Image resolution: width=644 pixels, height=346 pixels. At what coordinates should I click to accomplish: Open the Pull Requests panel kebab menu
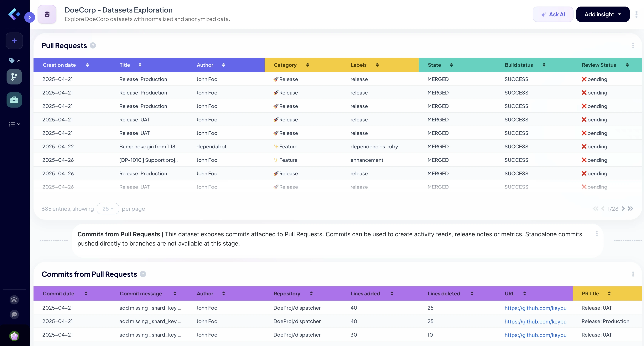point(633,45)
